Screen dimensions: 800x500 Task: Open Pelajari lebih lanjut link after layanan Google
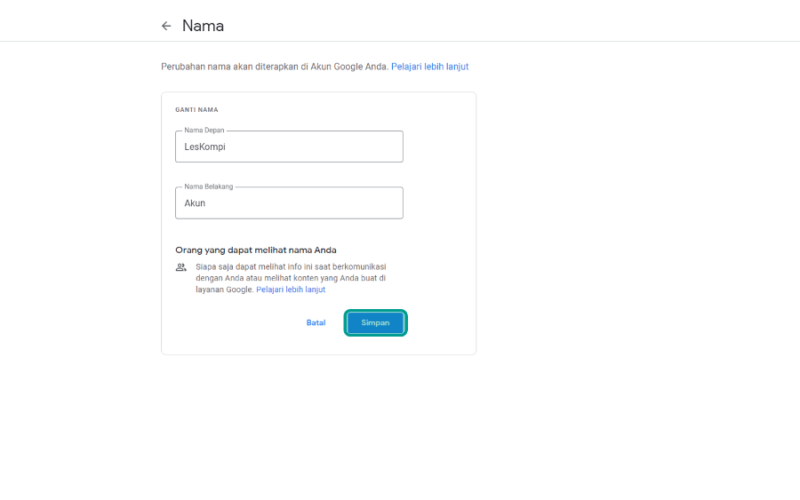tap(291, 290)
